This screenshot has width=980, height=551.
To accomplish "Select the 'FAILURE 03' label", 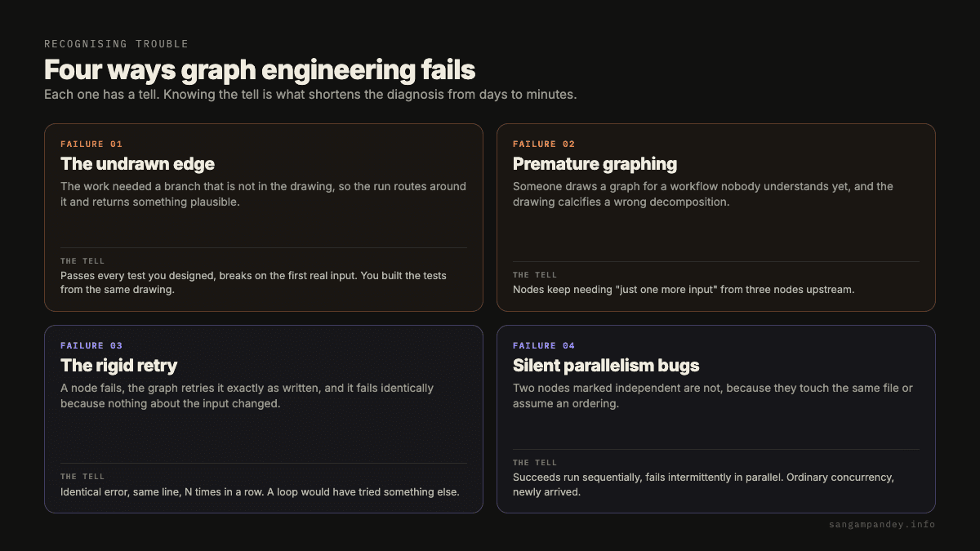I will click(91, 346).
